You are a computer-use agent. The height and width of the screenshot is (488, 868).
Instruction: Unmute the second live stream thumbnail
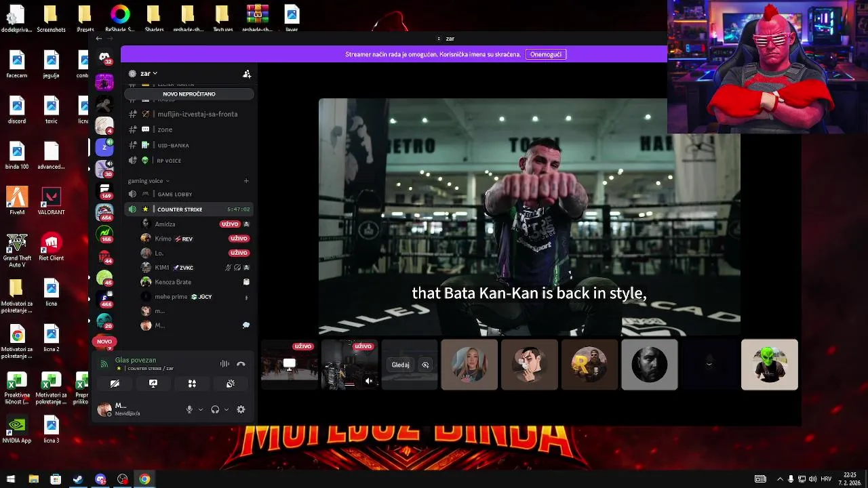[369, 381]
